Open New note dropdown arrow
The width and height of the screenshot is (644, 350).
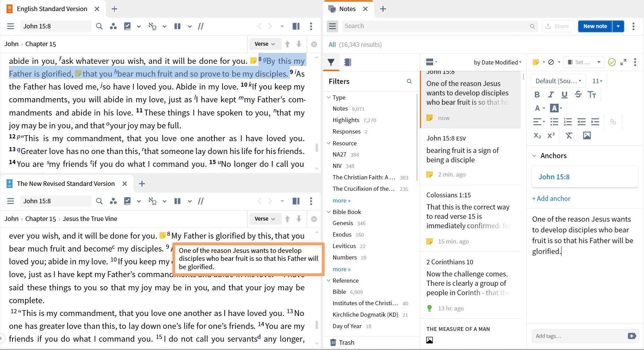(618, 26)
